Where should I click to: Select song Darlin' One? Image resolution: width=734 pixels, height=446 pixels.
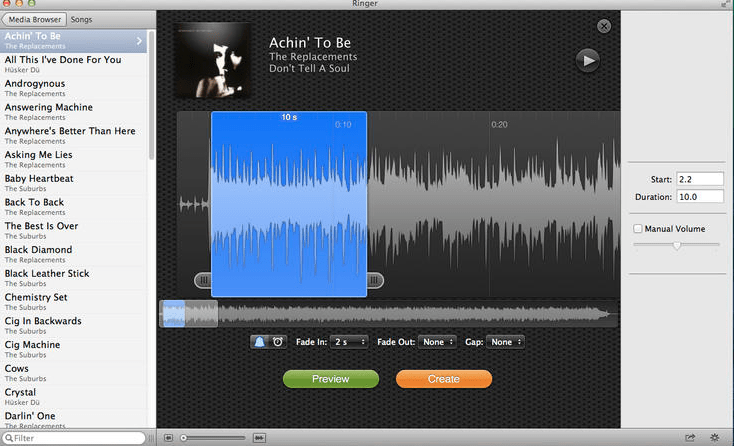73,419
